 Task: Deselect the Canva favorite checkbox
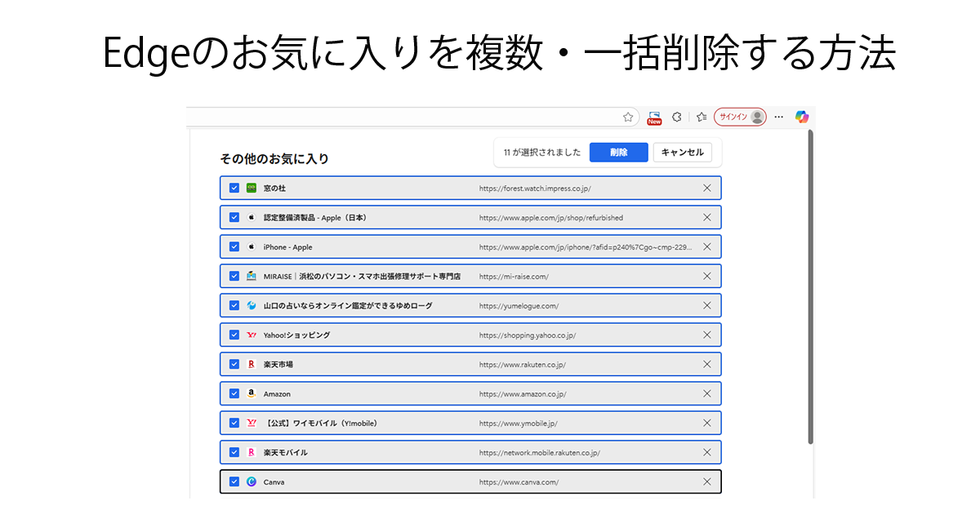pyautogui.click(x=234, y=482)
